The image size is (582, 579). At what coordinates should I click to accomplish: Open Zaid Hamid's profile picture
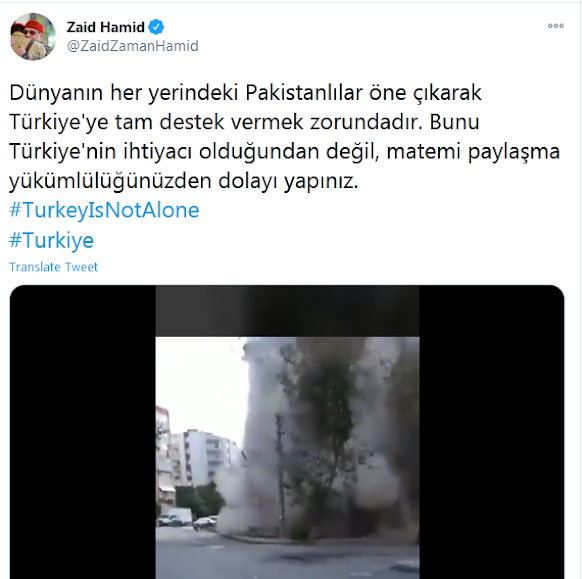click(33, 36)
